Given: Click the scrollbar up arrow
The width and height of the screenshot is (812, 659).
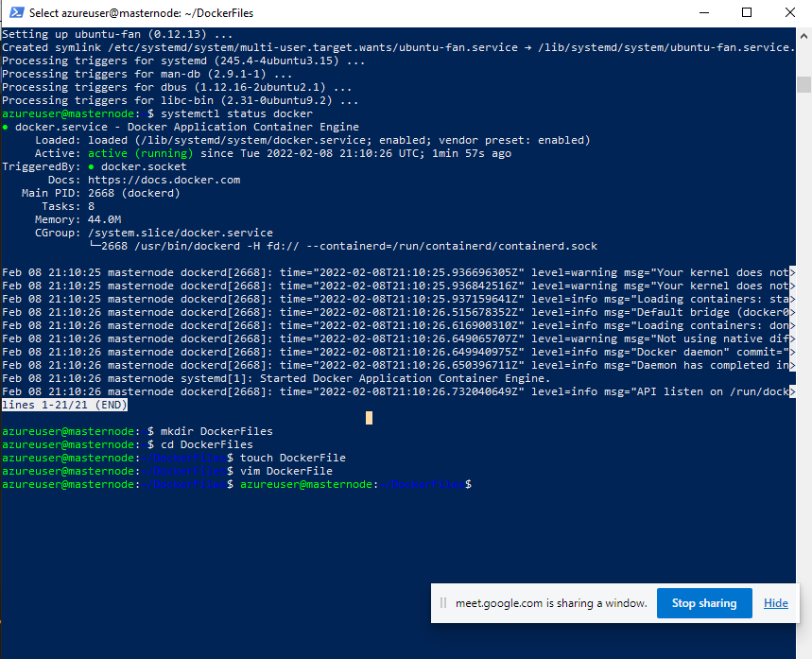Looking at the screenshot, I should click(x=803, y=35).
